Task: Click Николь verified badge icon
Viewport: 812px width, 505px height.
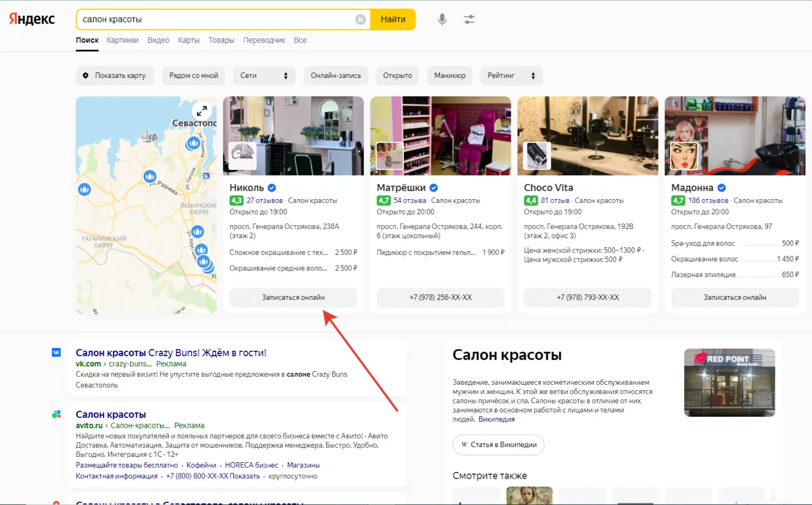Action: point(272,188)
